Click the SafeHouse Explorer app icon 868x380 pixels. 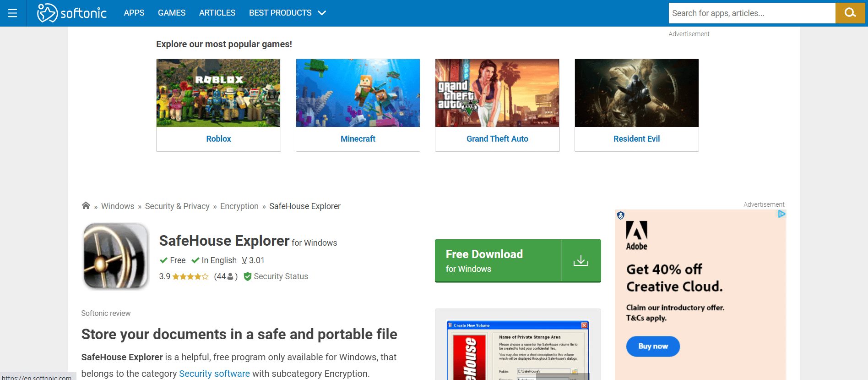click(116, 256)
